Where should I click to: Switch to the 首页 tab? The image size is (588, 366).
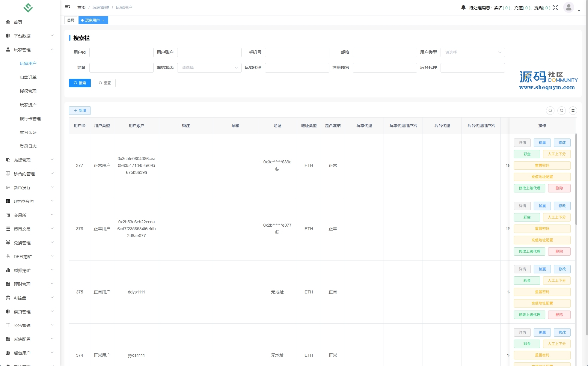point(71,20)
